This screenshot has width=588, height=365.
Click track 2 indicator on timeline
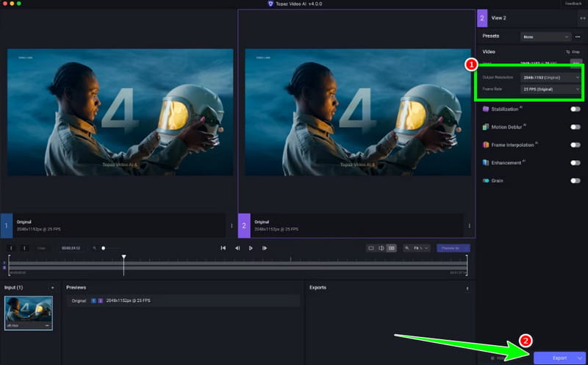tap(4, 267)
